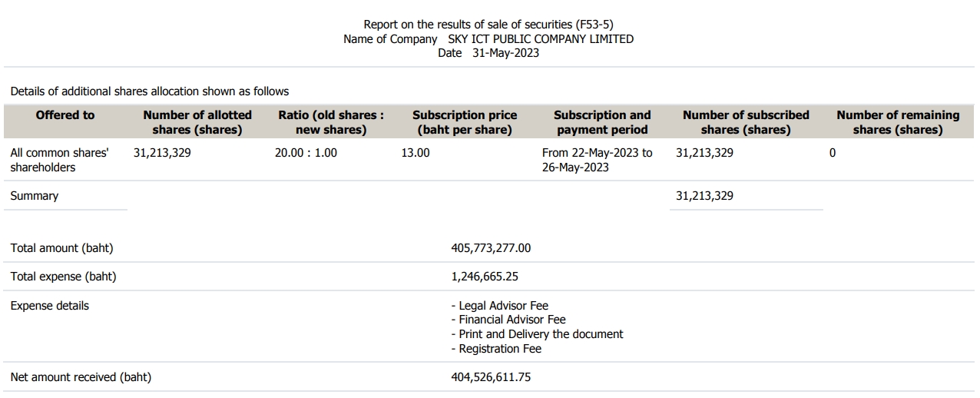This screenshot has height=398, width=980.
Task: Click the 'Ratio (old shares : new shares)' header
Action: (331, 122)
